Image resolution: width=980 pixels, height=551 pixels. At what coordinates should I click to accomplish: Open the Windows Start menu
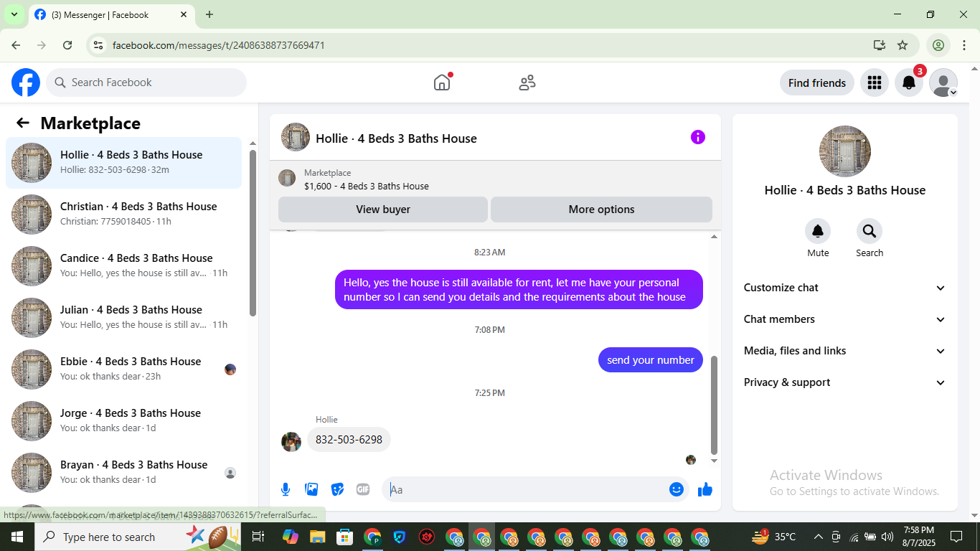pyautogui.click(x=17, y=537)
